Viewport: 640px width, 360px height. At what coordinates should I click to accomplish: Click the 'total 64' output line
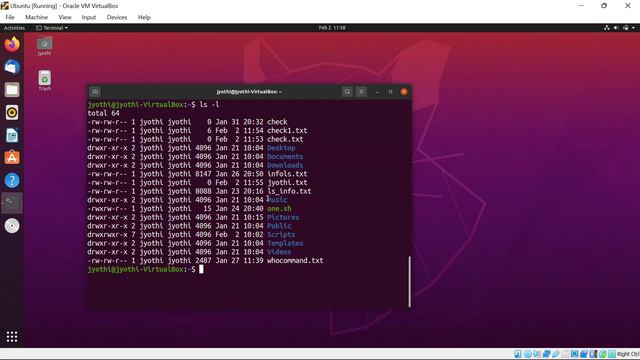(103, 113)
